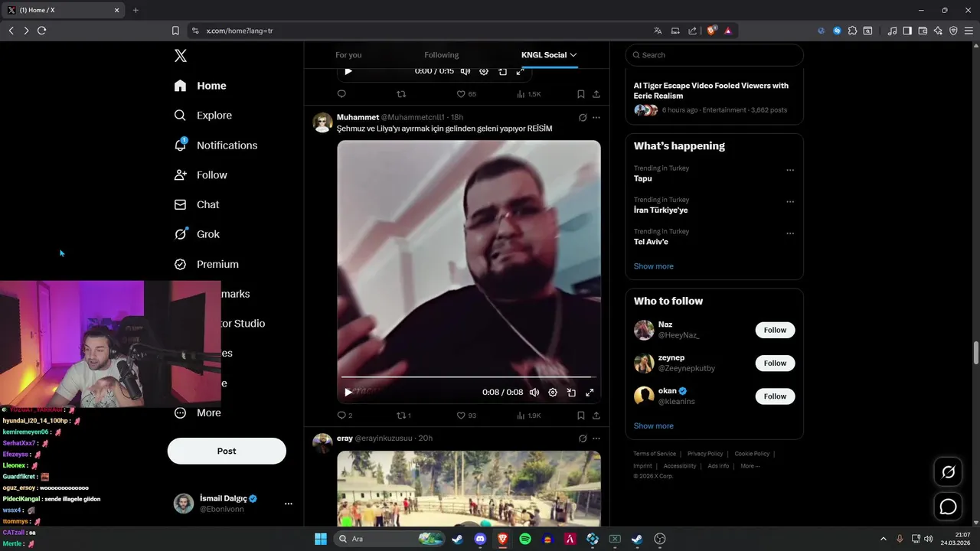Reply to Muhammet's post

[345, 416]
